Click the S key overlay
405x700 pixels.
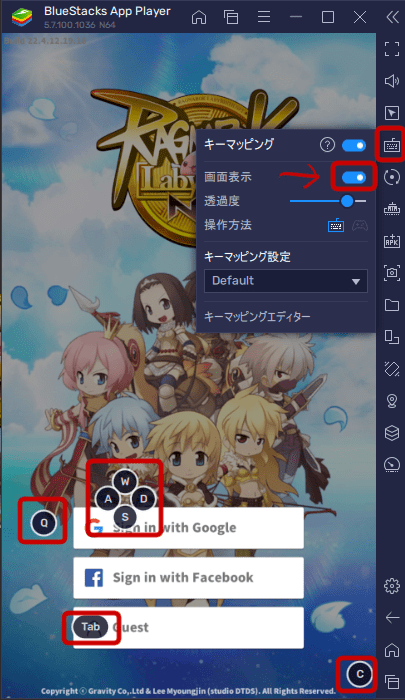point(125,517)
